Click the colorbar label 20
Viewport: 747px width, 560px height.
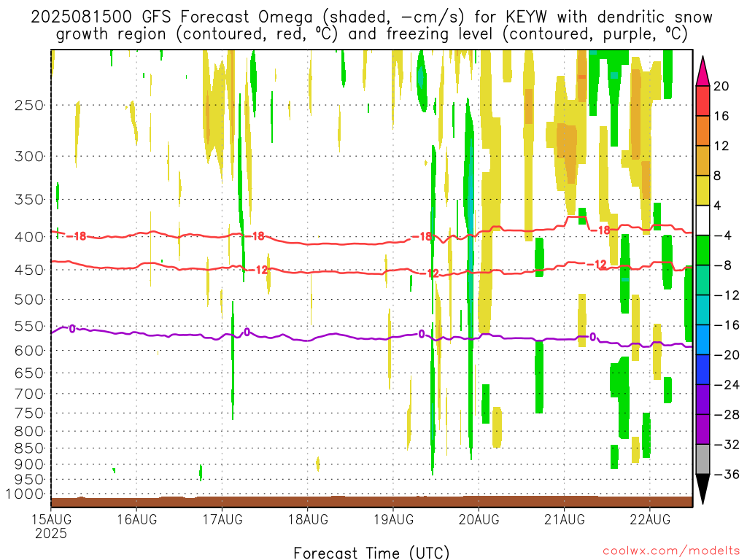721,86
